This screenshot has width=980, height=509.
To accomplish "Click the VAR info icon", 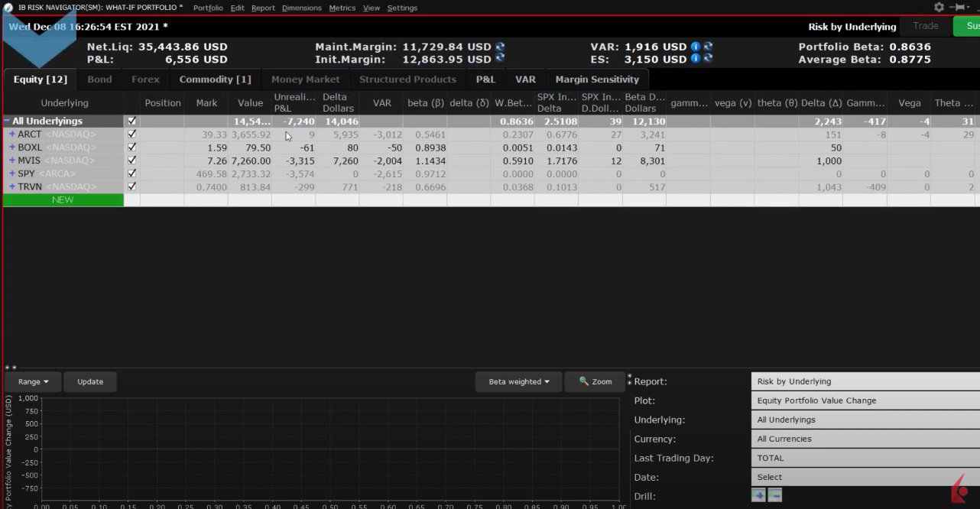I will coord(696,47).
